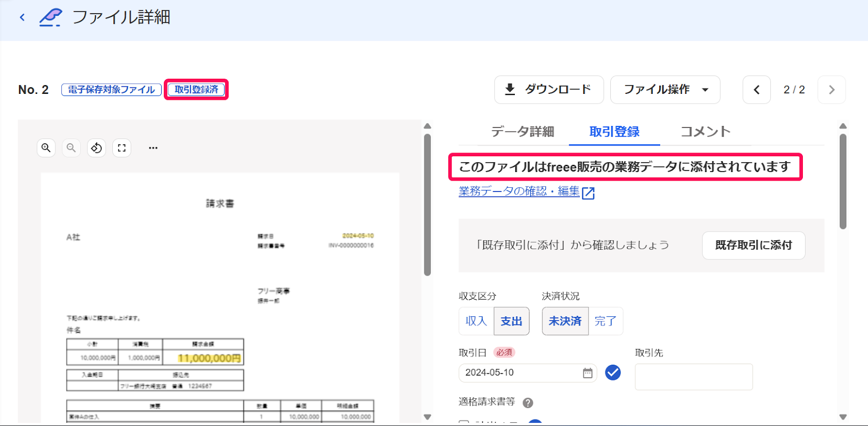Viewport: 868px width, 426px height.
Task: Click the right panel scroll down arrow
Action: tap(843, 417)
